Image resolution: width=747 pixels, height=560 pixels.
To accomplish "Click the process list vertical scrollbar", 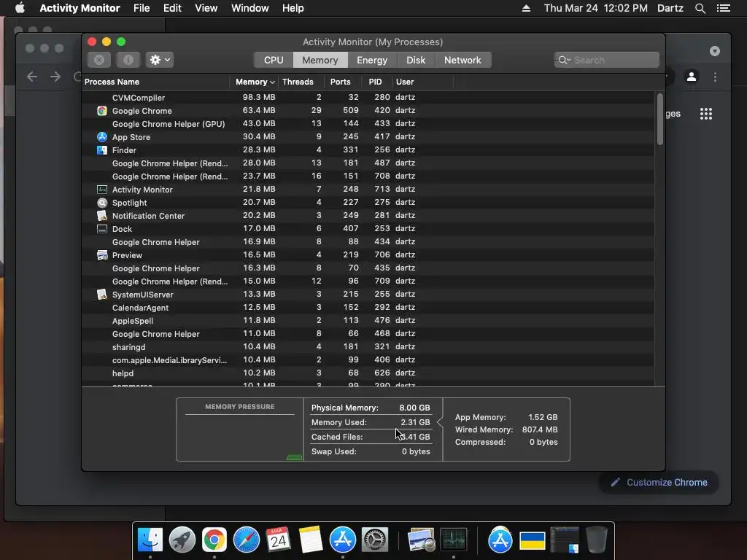I will coord(659,119).
